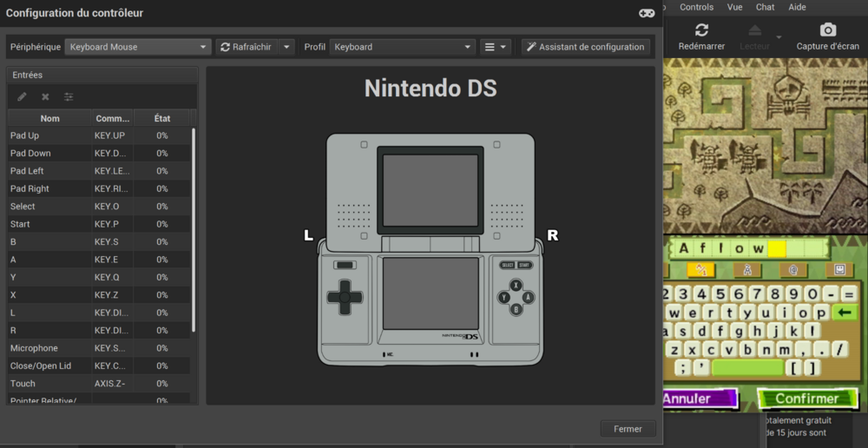Screen dimensions: 868x448
Task: Open the Controls menu
Action: [696, 7]
